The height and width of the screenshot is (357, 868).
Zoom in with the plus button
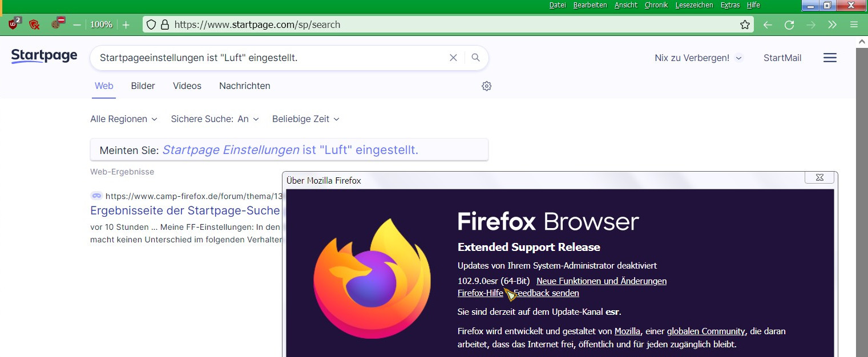point(126,25)
